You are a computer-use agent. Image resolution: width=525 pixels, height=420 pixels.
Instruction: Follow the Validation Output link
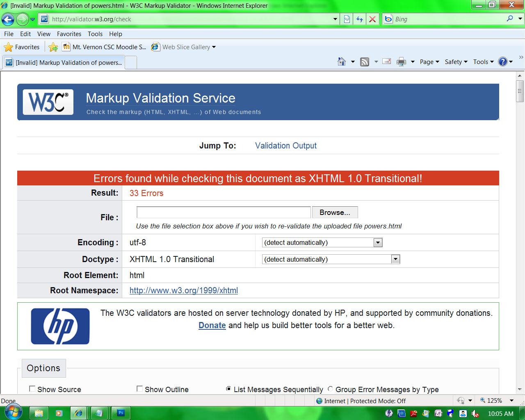285,146
